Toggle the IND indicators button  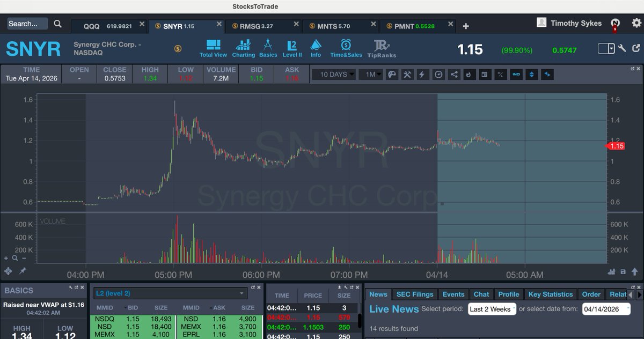click(516, 75)
